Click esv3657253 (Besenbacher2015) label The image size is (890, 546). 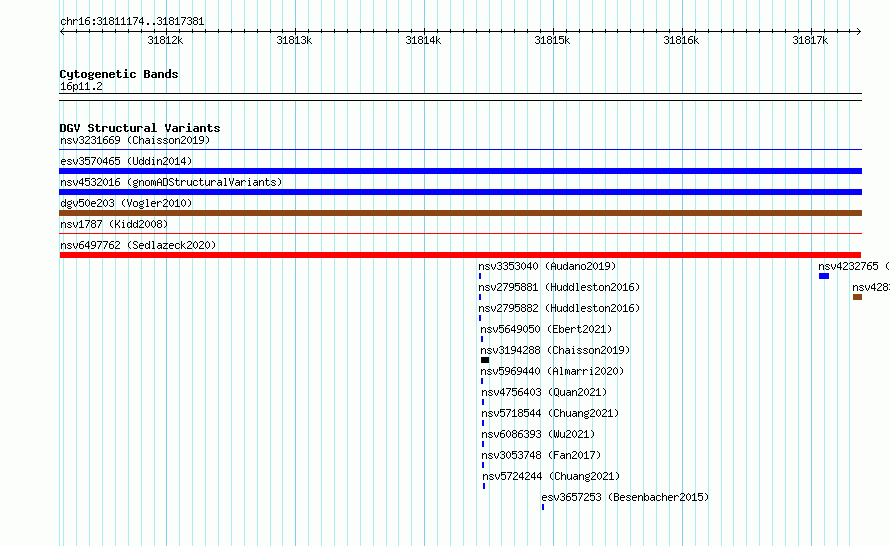625,497
